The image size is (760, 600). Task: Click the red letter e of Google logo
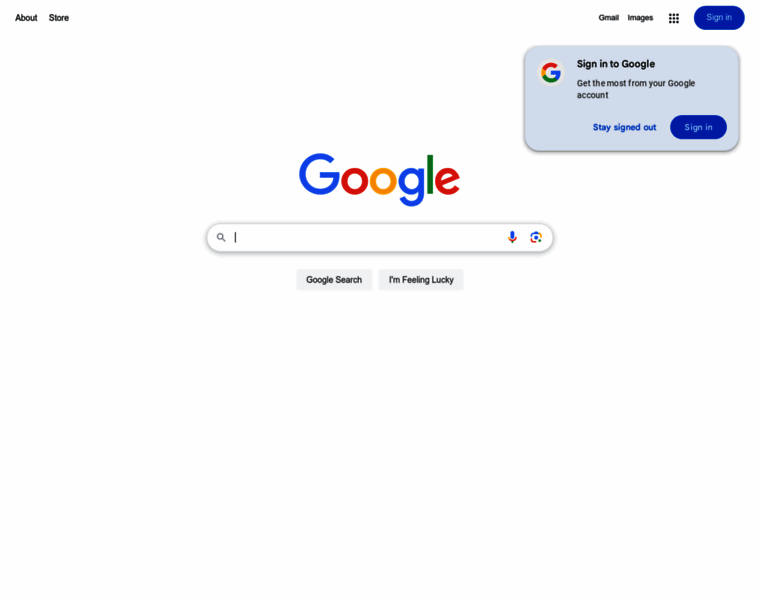coord(447,179)
